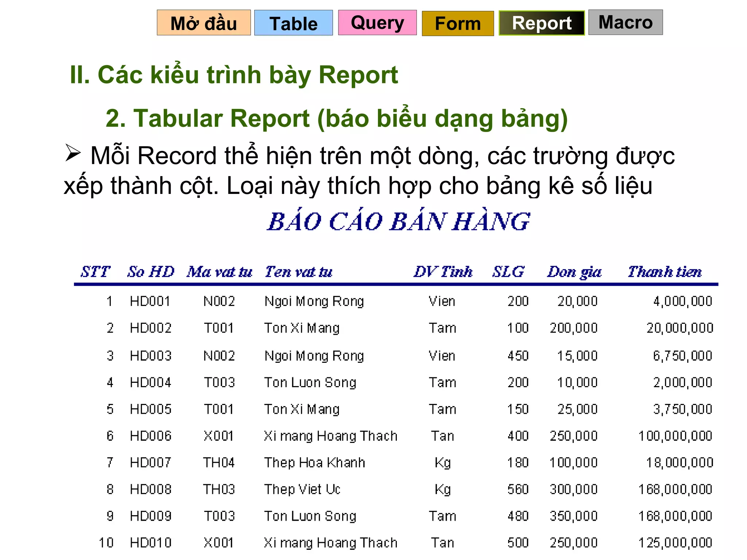Click quantity 480
Screen dimensions: 747x560
518,516
